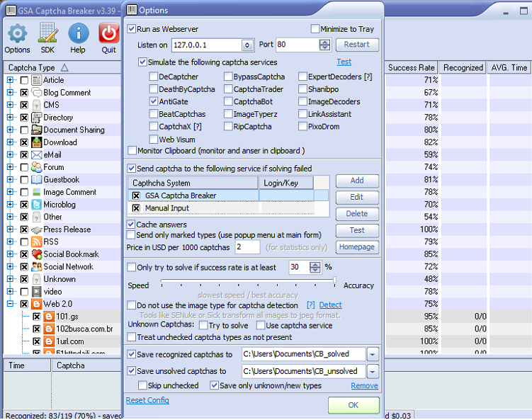Confirm options with OK button

click(353, 405)
